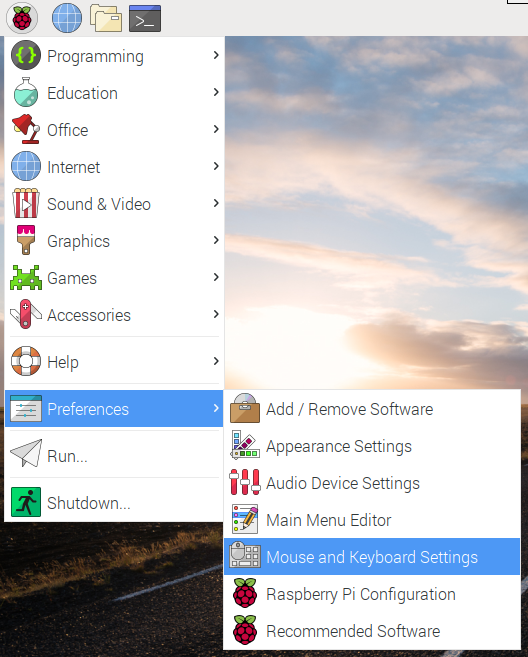Click the Add / Remove Software package icon
Viewport: 528px width, 657px height.
pos(245,408)
